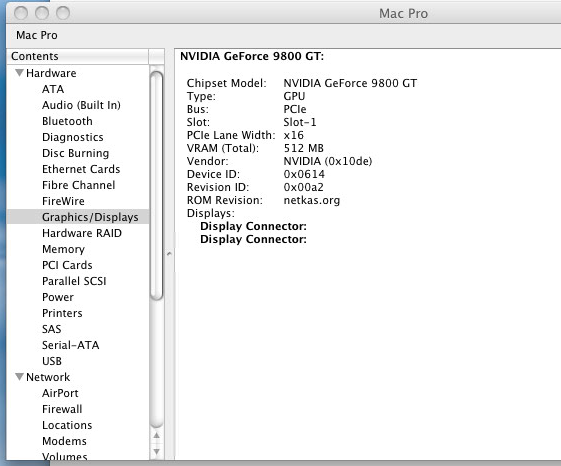561x466 pixels.
Task: Open Serial-ATA entry
Action: point(70,345)
